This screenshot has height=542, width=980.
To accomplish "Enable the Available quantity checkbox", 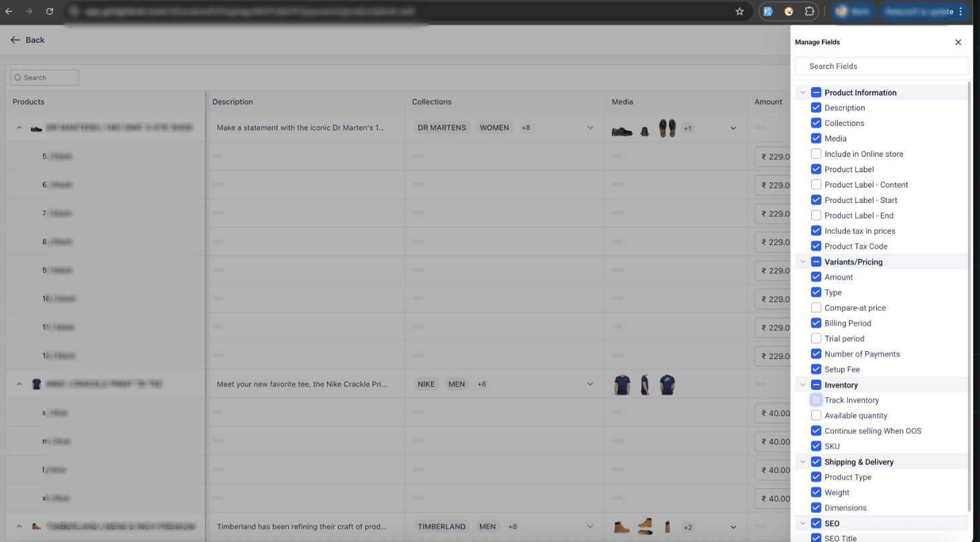I will pyautogui.click(x=816, y=416).
